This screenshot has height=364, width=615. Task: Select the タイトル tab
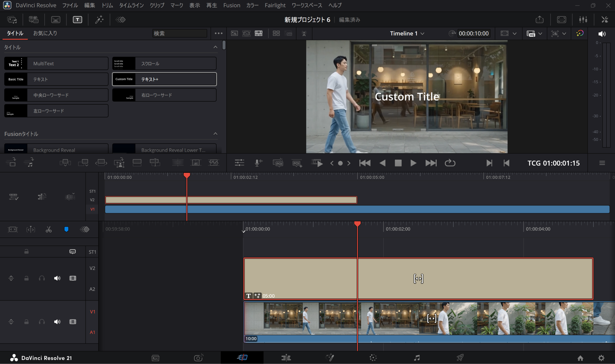[x=15, y=33]
